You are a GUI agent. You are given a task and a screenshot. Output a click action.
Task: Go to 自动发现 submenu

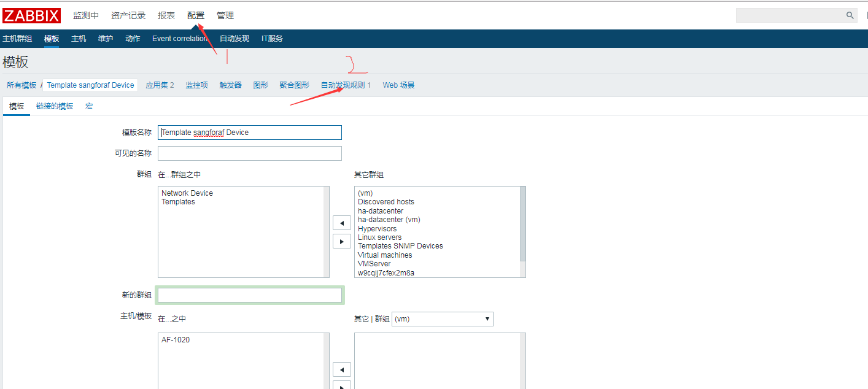[x=234, y=39]
